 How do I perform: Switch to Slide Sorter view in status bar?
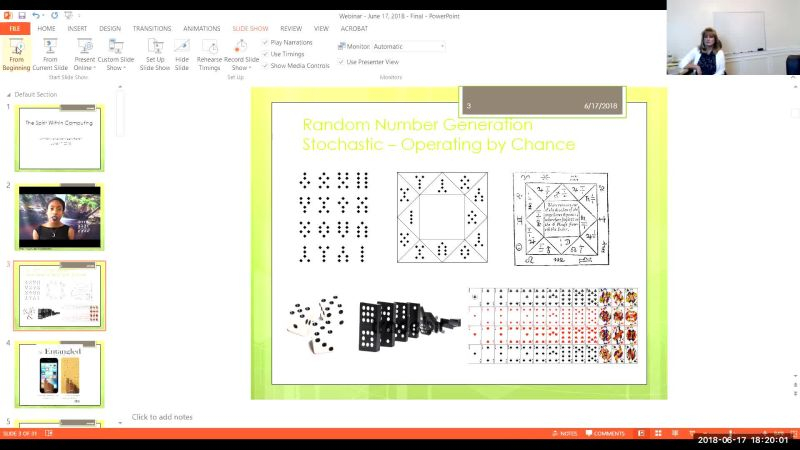[660, 434]
